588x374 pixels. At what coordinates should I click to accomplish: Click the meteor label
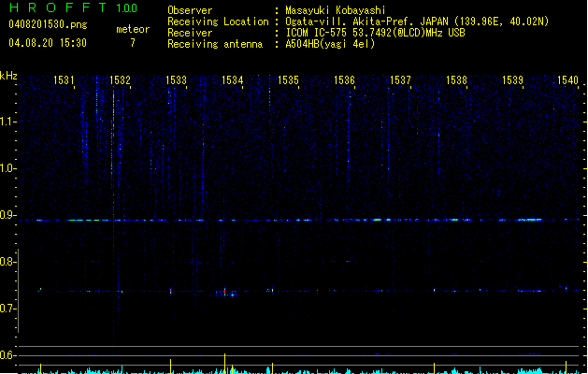tap(133, 29)
